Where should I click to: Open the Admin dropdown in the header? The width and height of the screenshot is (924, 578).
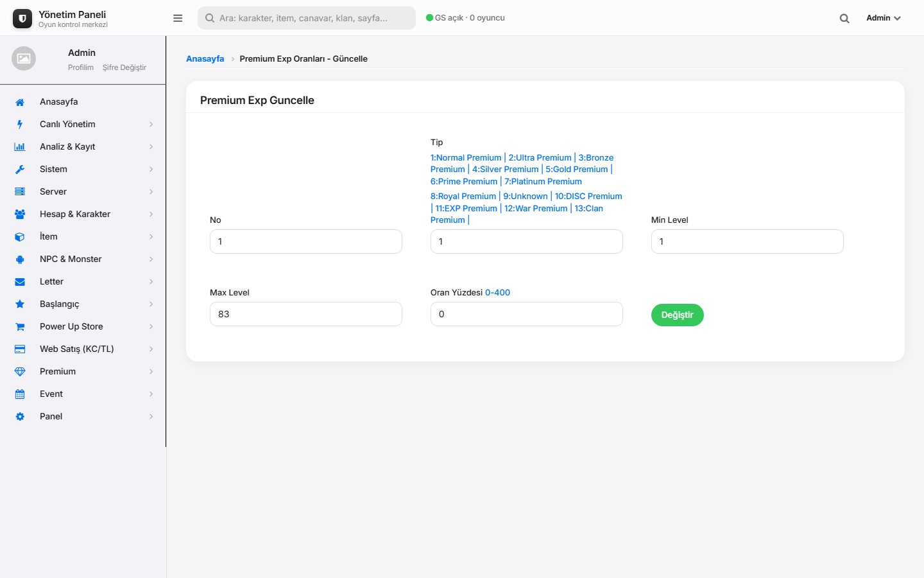(x=883, y=18)
